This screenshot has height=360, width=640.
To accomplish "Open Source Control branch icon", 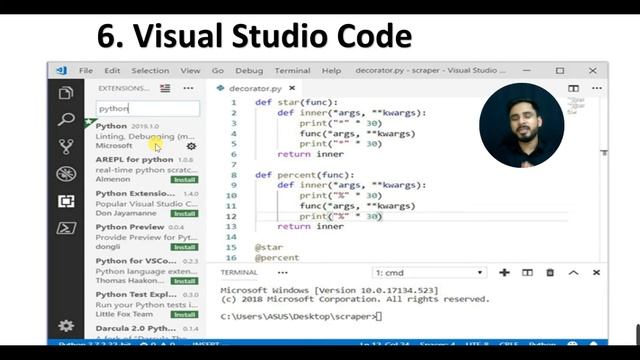I will [x=66, y=147].
